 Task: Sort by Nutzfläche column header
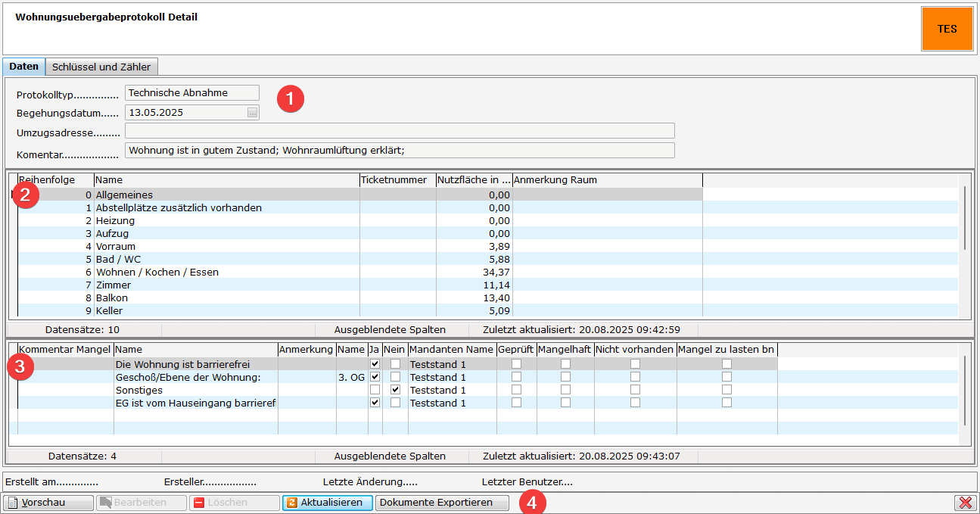pyautogui.click(x=474, y=180)
